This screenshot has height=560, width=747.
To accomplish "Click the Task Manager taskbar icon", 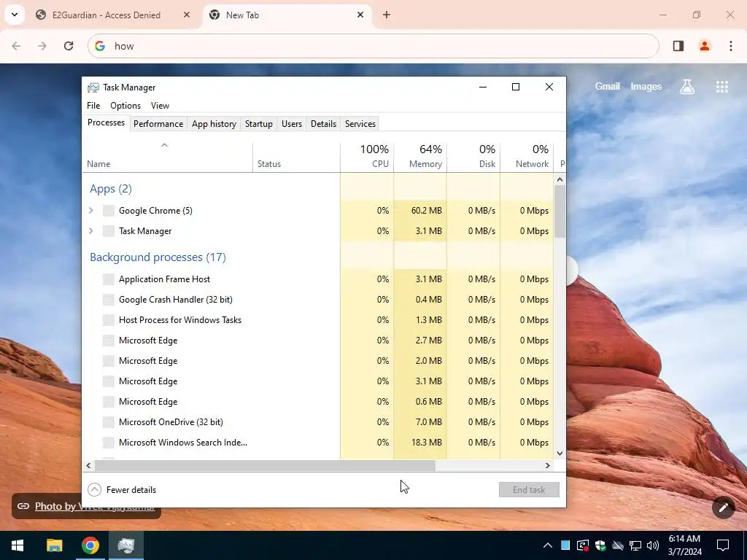I will point(126,545).
